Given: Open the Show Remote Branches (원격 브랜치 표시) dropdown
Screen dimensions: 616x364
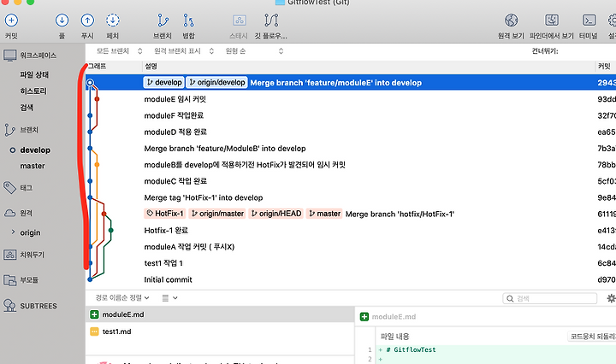Looking at the screenshot, I should click(x=184, y=51).
